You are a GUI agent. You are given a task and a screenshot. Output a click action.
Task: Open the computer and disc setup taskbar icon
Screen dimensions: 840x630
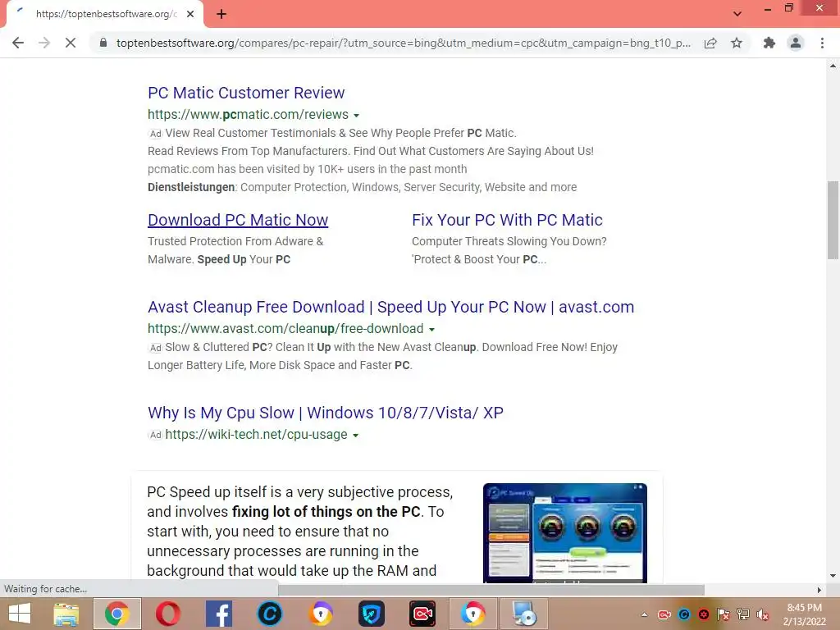click(x=524, y=614)
